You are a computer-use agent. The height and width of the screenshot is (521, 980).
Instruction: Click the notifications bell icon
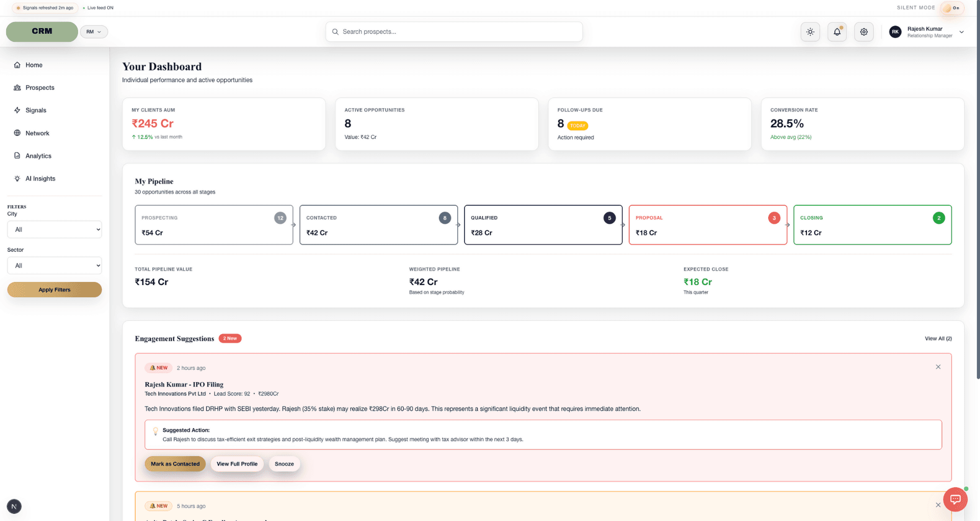click(837, 31)
